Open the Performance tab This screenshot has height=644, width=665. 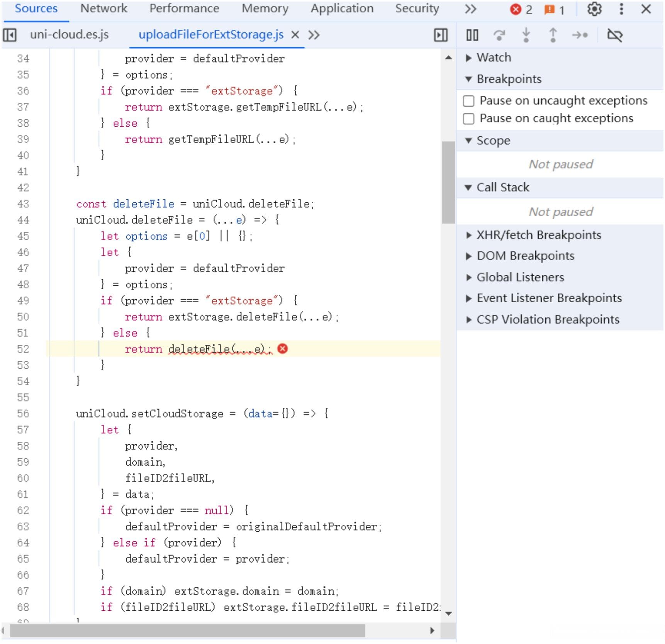[184, 8]
